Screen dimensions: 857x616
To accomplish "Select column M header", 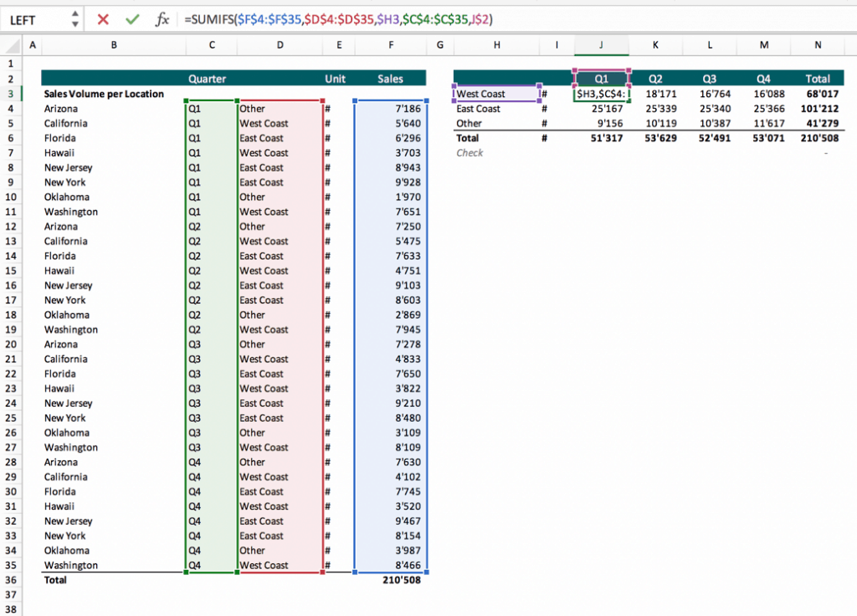I will coord(763,45).
